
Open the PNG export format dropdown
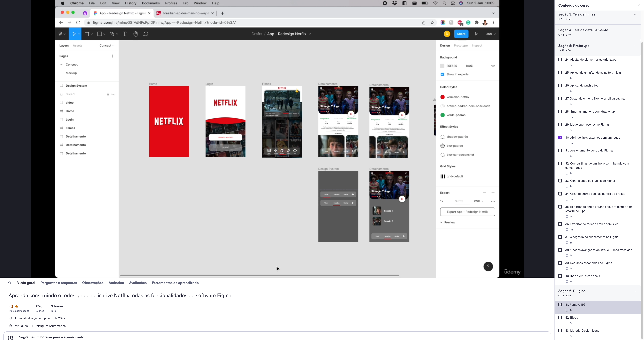(x=479, y=201)
